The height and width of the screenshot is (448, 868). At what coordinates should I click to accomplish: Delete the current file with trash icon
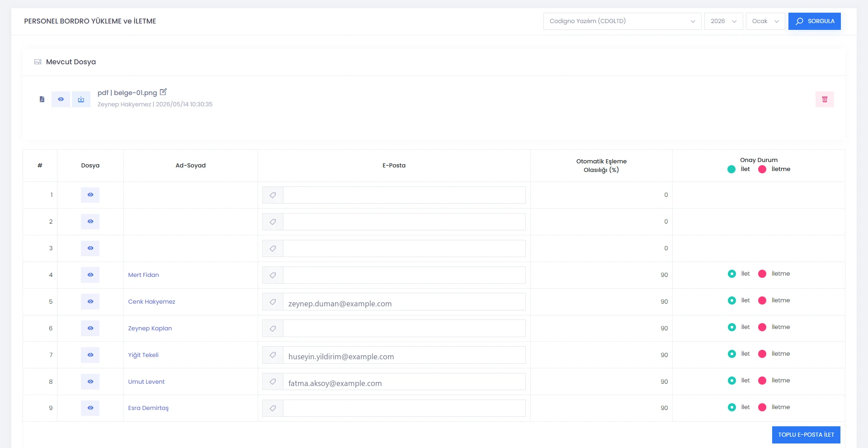tap(825, 100)
